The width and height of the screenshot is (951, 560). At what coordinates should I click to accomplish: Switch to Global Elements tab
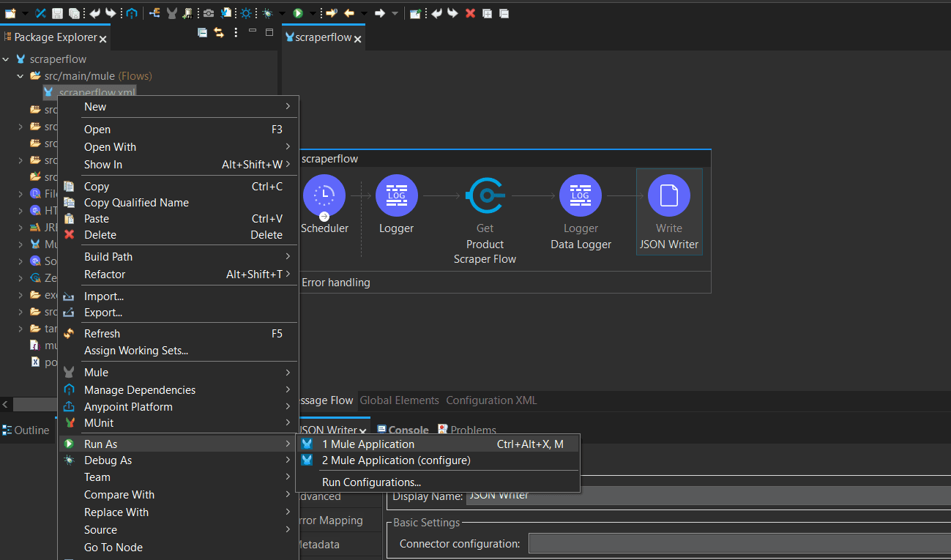pos(400,400)
